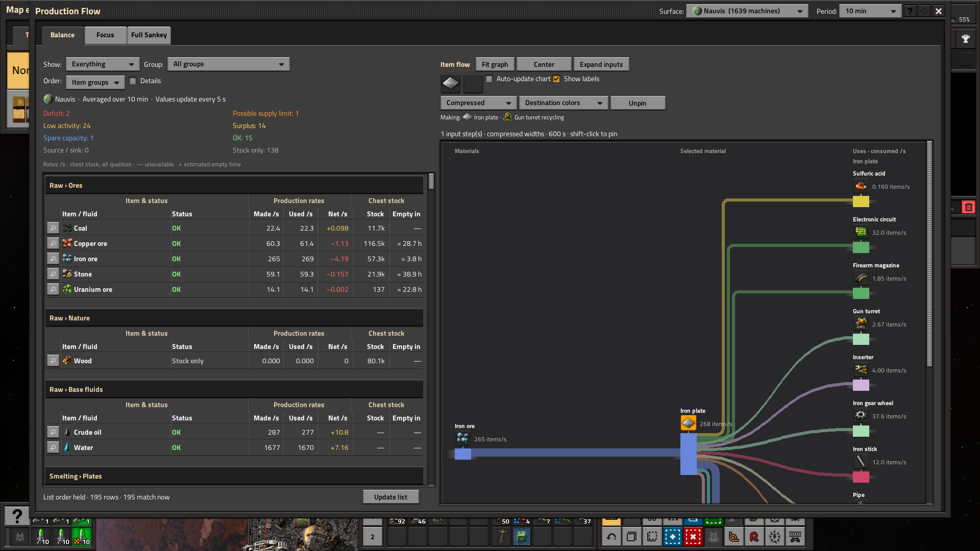Click the trophy icon in the right side panel

tap(965, 39)
